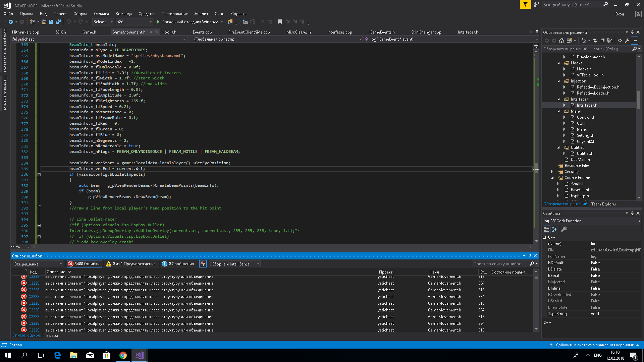Open the Отладка menu

101,14
